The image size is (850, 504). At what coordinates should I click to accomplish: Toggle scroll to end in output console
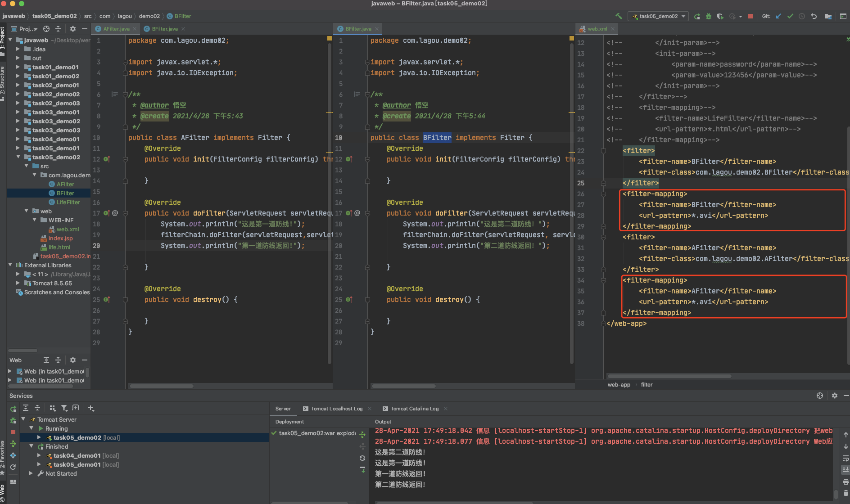click(x=845, y=470)
